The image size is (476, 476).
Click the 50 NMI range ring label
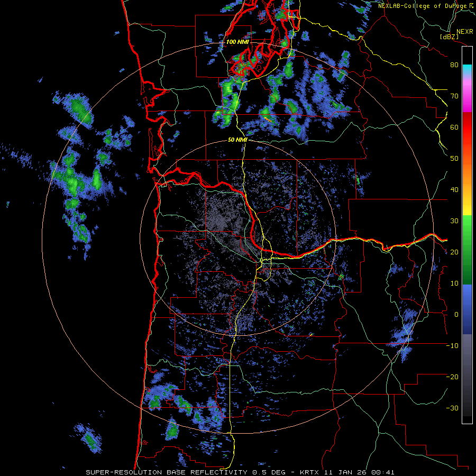point(237,140)
